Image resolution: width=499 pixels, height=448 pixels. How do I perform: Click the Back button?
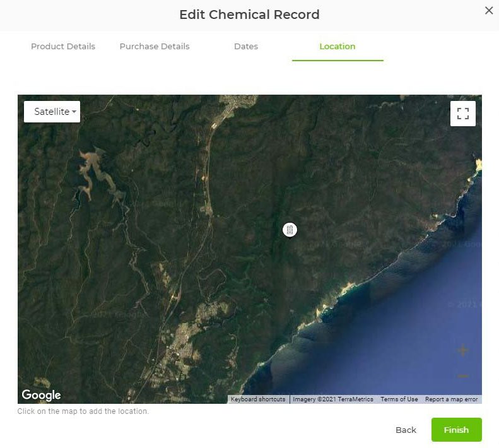[406, 430]
